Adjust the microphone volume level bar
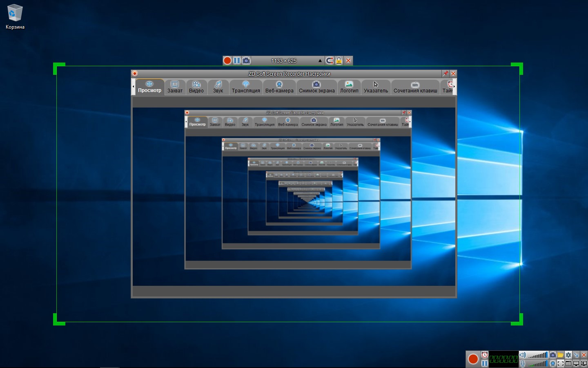588x368 pixels. click(538, 364)
